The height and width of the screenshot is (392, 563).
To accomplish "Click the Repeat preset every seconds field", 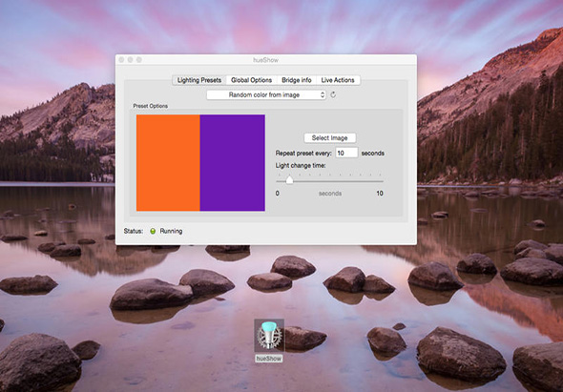I will coord(346,153).
